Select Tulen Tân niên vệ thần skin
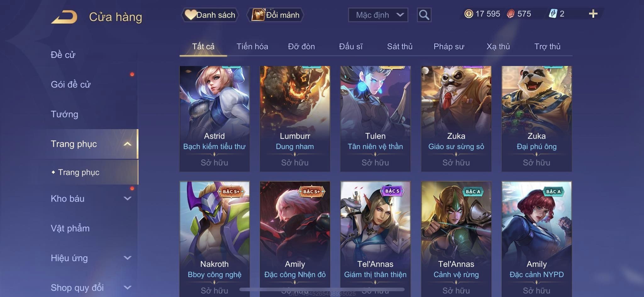The width and height of the screenshot is (644, 297). click(375, 119)
